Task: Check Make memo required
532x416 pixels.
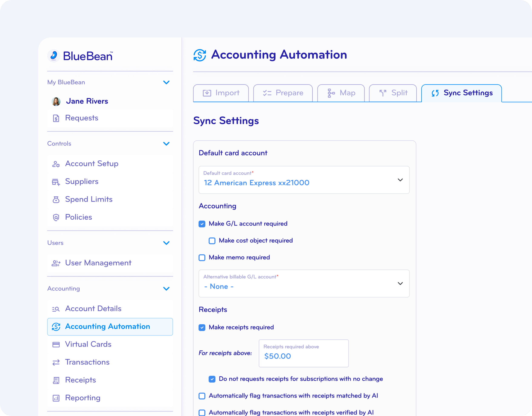Action: [x=202, y=258]
